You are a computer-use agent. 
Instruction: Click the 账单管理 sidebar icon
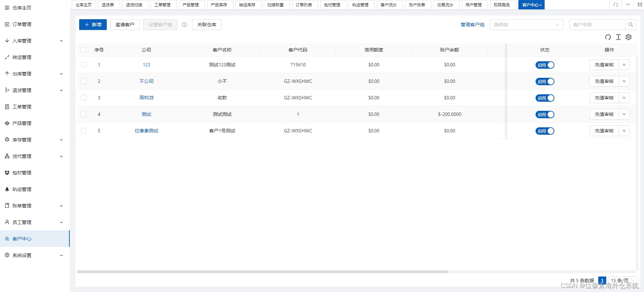point(7,206)
